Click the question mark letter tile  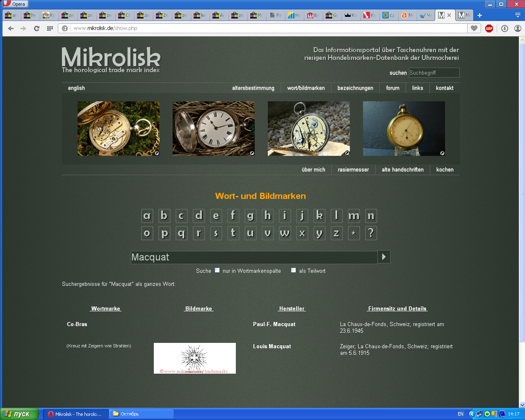tap(371, 233)
